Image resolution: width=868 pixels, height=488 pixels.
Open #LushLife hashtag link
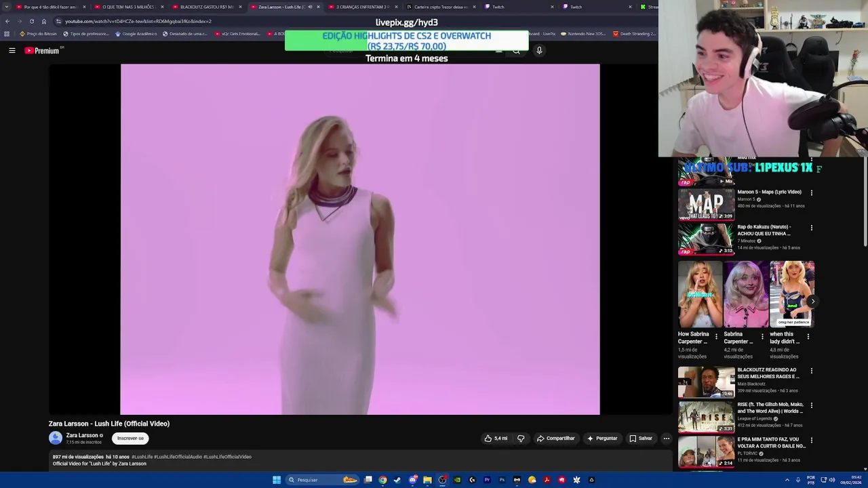(x=142, y=457)
